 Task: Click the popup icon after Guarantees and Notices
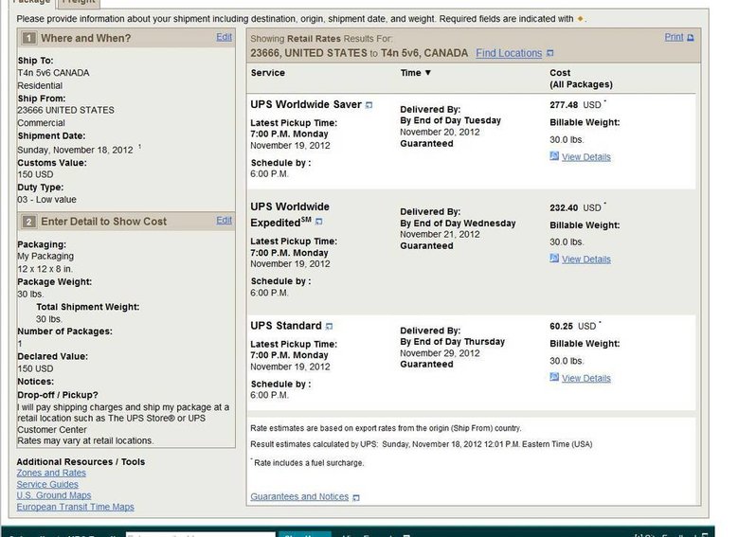pyautogui.click(x=356, y=497)
